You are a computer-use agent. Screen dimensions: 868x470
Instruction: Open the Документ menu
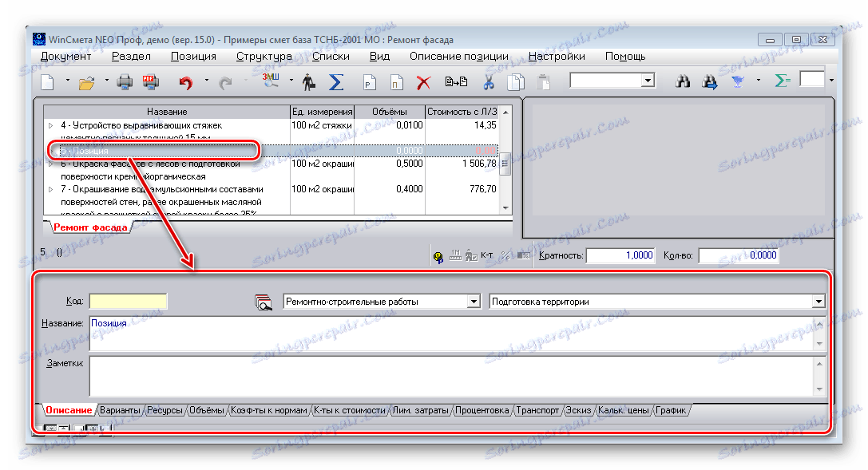[65, 57]
